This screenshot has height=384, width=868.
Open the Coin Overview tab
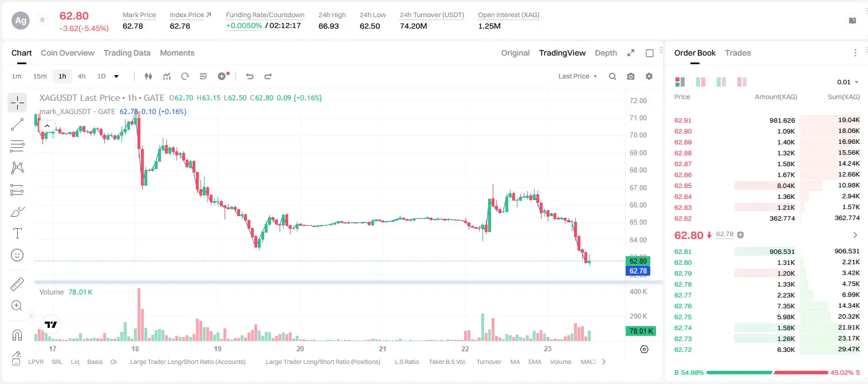coord(68,53)
